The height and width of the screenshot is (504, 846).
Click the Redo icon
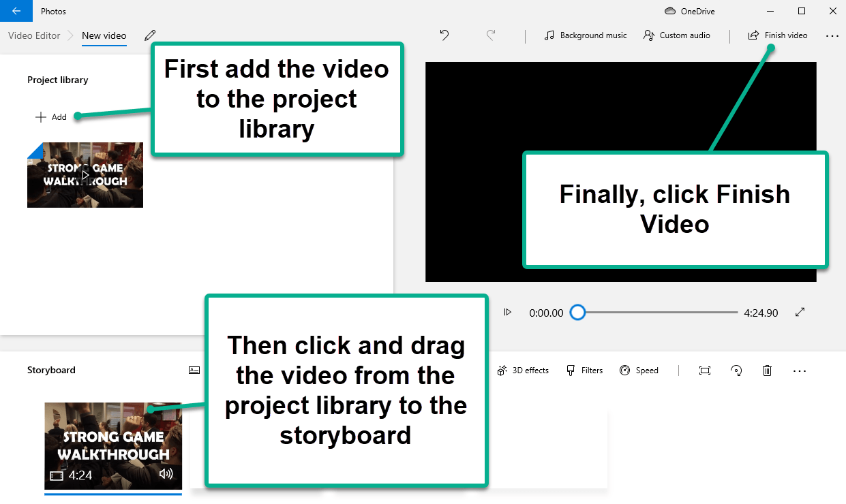coord(491,35)
